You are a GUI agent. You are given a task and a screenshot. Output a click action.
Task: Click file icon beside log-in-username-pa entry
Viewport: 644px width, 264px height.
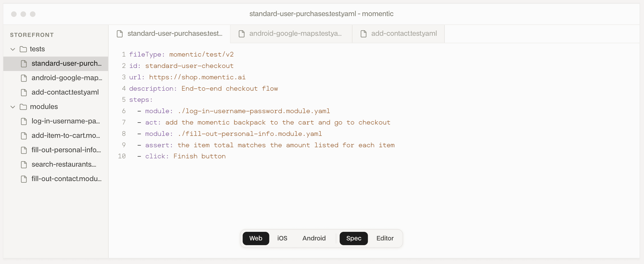pos(24,121)
